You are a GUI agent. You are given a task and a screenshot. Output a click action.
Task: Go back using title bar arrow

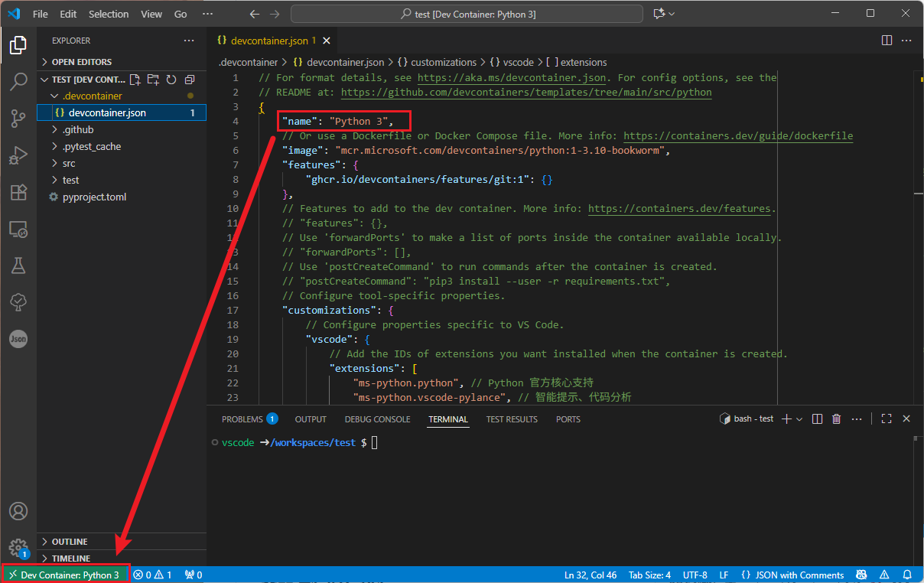tap(255, 14)
